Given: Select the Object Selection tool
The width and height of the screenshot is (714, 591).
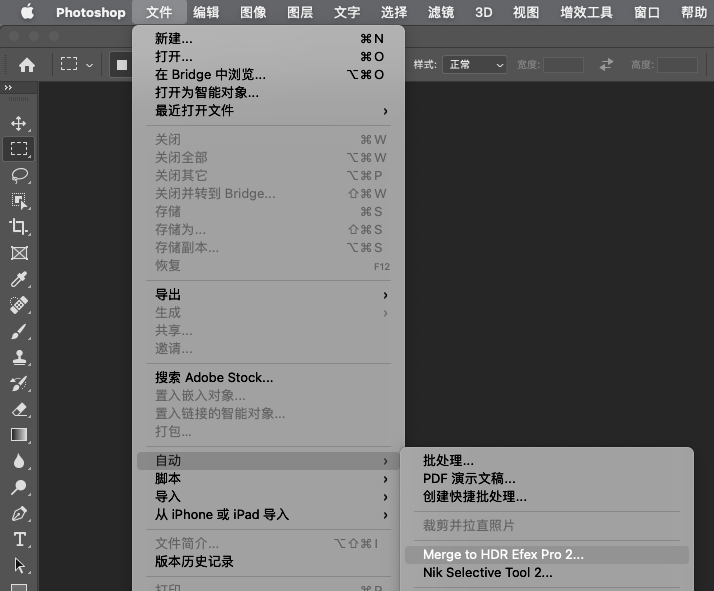Looking at the screenshot, I should point(19,201).
